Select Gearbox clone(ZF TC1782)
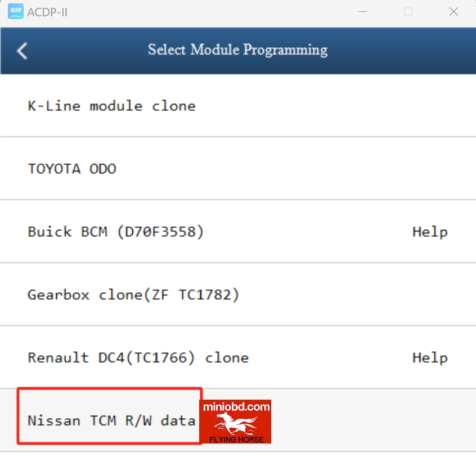 point(133,295)
